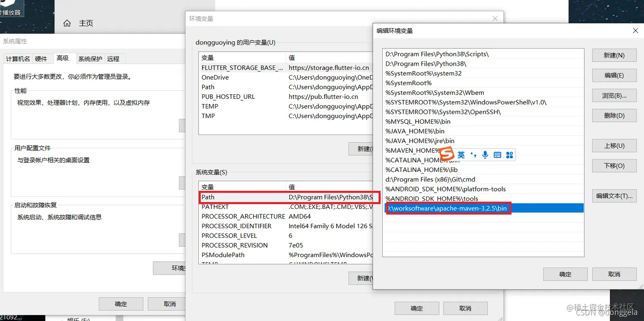Click the 浏览(B)... button
This screenshot has width=644, height=321.
point(614,95)
